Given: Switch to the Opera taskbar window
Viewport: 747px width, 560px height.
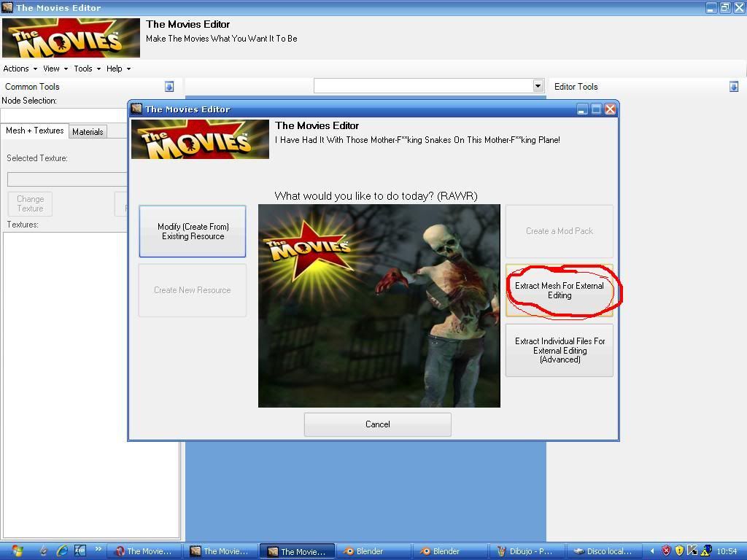Looking at the screenshot, I should [x=144, y=551].
